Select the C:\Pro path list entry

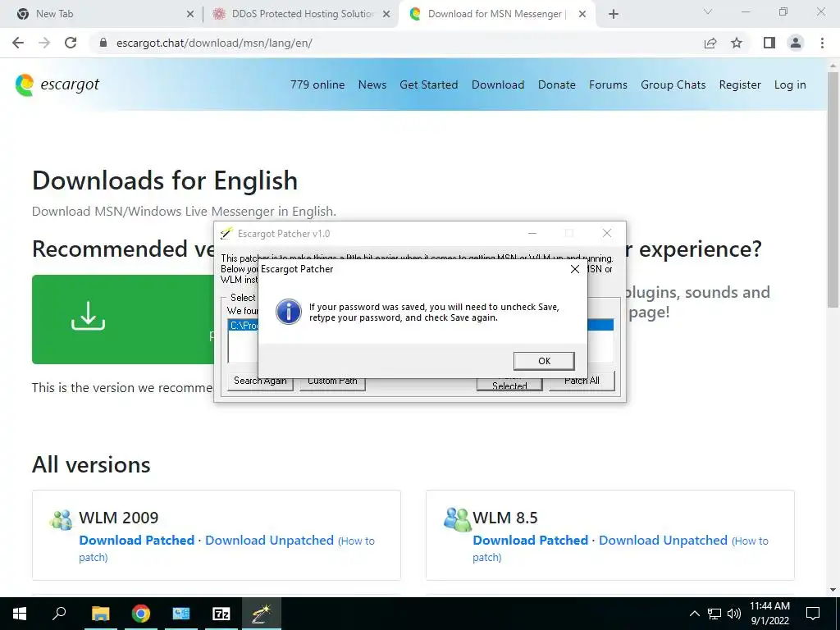(243, 325)
